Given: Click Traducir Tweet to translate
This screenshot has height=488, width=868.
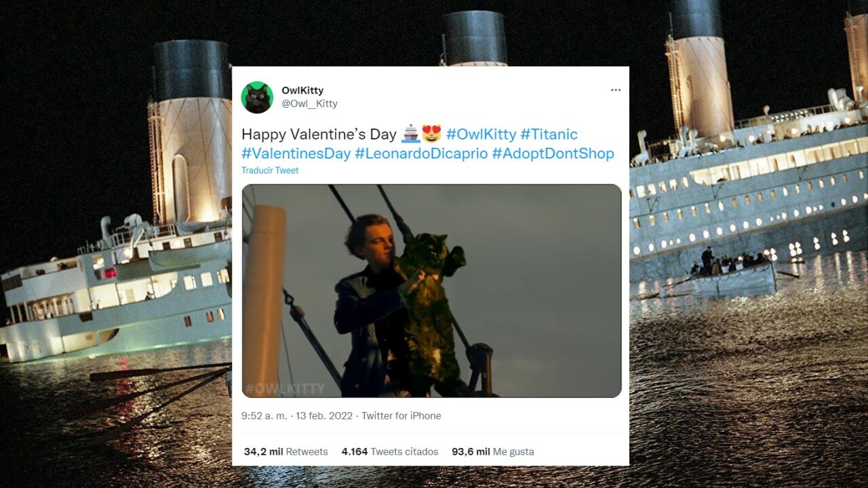Looking at the screenshot, I should 270,171.
